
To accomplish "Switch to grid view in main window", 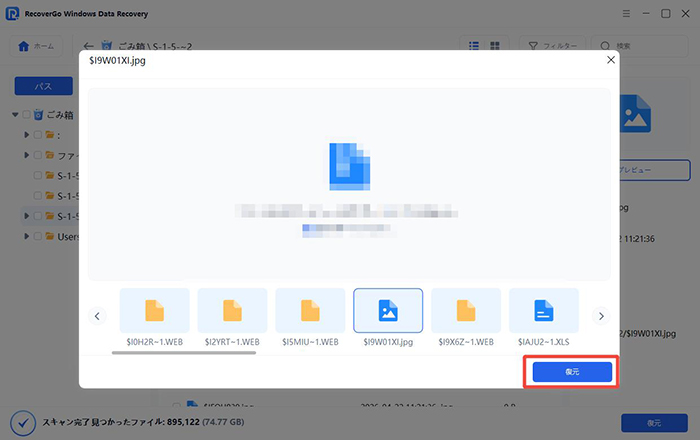I will [x=495, y=46].
